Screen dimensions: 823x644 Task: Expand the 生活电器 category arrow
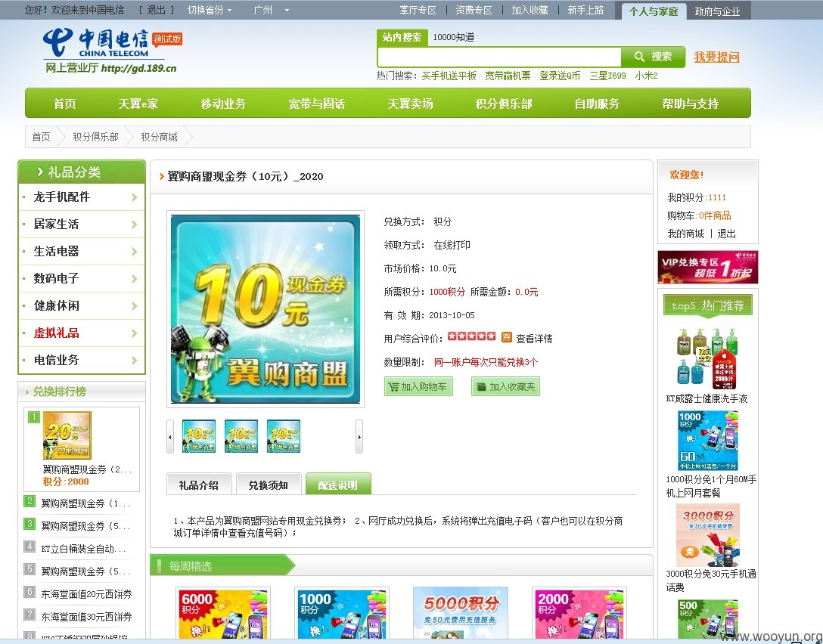pos(135,252)
